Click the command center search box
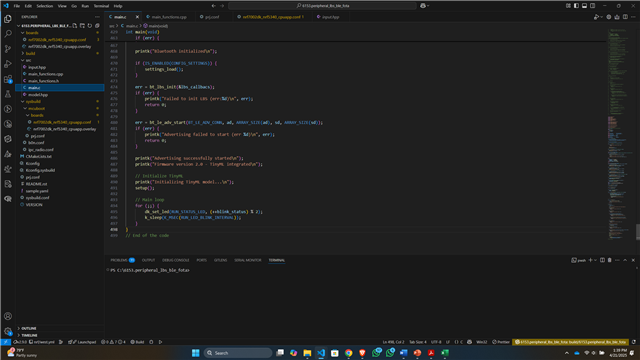This screenshot has width=640, height=360. [x=322, y=6]
